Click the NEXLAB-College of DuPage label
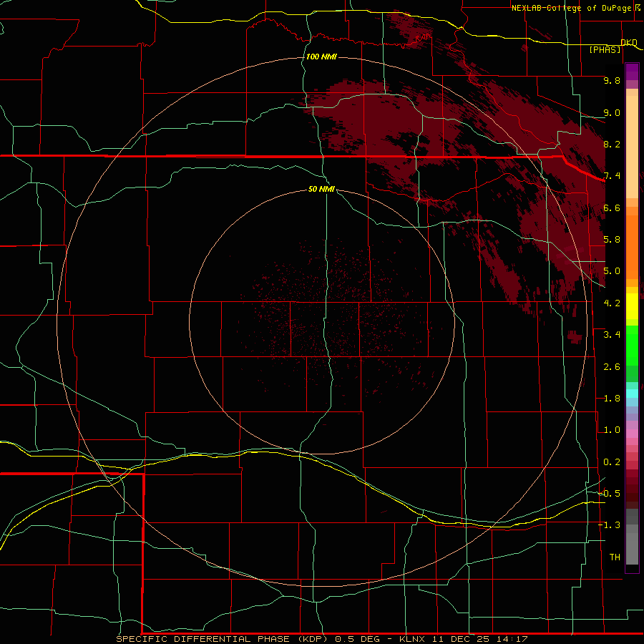Viewport: 644px width, 644px height. [571, 8]
